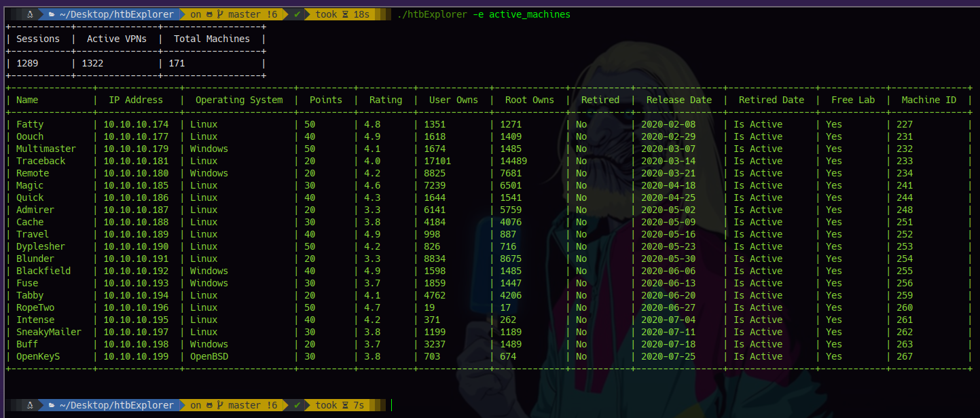The image size is (980, 418).
Task: Click the root owns value 887
Action: tap(508, 234)
